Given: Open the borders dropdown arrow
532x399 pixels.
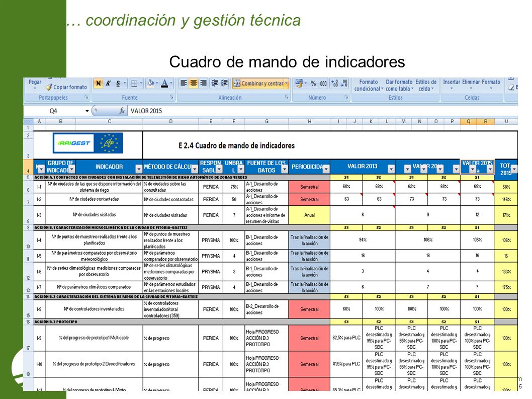Looking at the screenshot, I should coord(141,83).
